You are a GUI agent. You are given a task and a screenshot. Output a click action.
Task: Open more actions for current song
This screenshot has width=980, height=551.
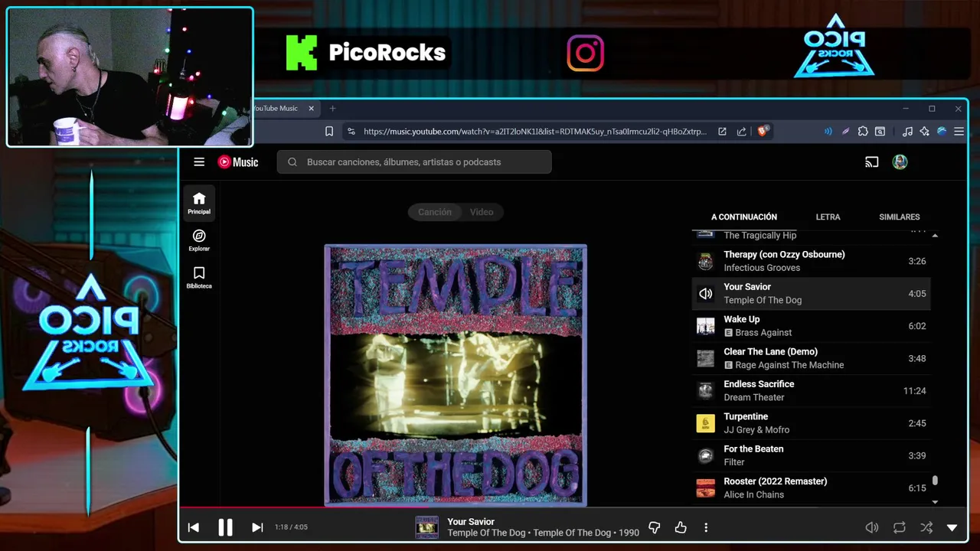pos(706,527)
